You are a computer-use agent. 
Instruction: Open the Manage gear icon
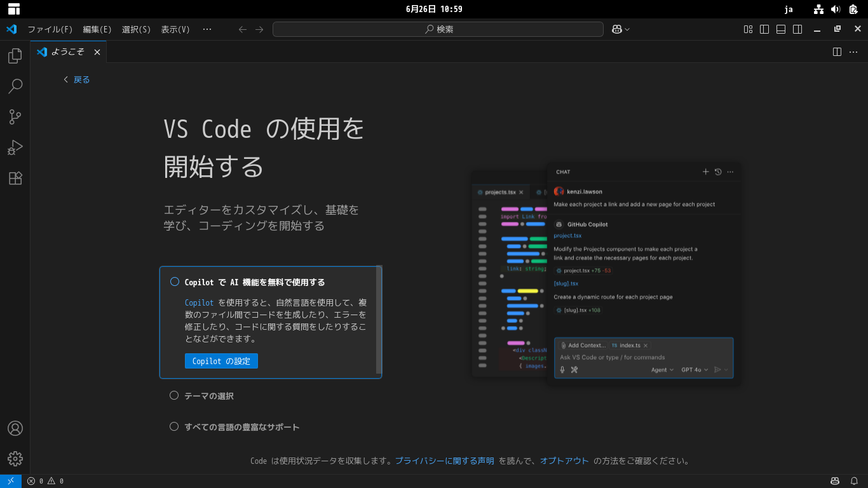click(15, 458)
